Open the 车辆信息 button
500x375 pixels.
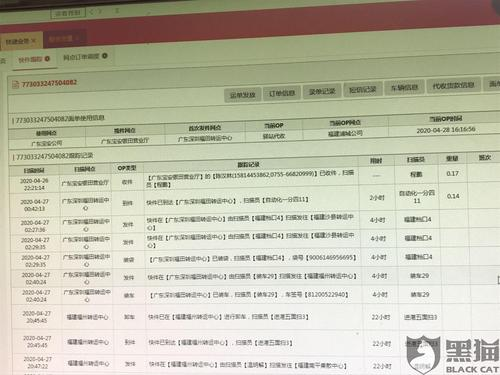404,87
